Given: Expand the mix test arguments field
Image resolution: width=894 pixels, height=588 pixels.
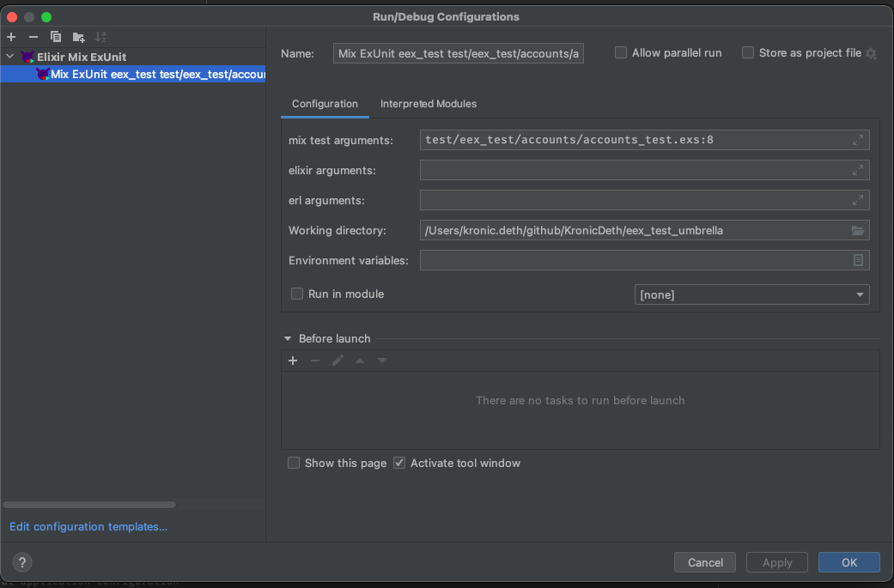Looking at the screenshot, I should coord(858,140).
